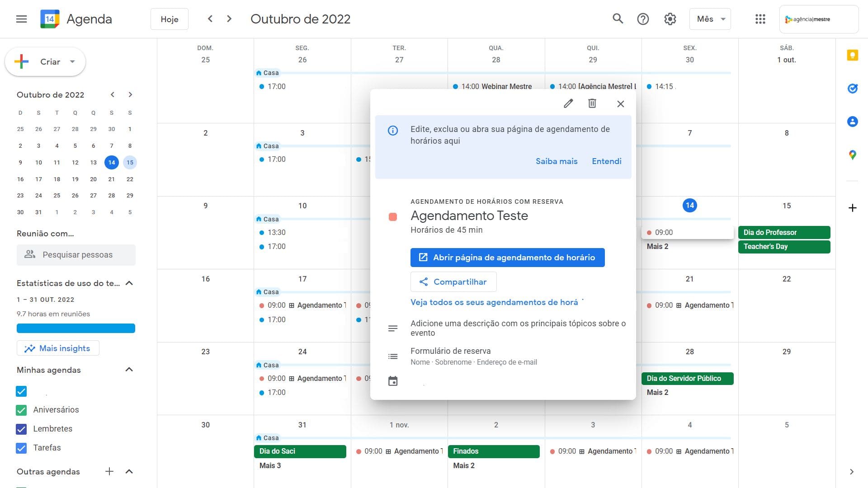Click the Saiba mais link
The image size is (868, 488).
(x=556, y=161)
